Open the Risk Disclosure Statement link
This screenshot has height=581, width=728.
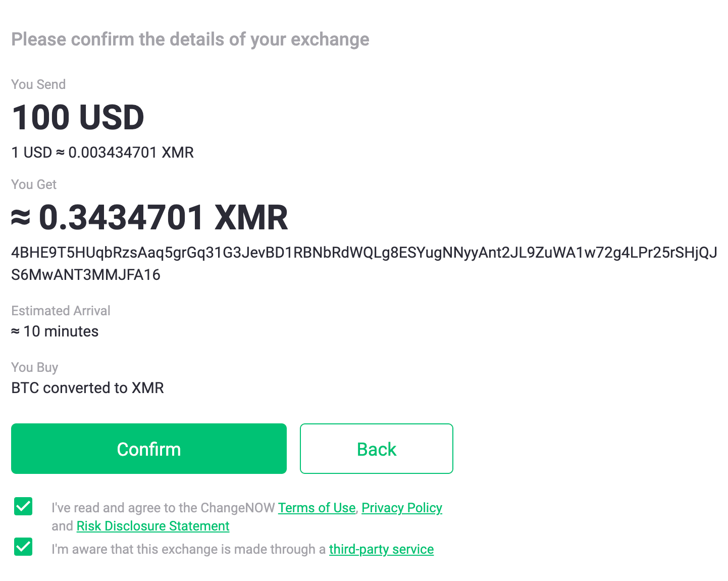tap(153, 526)
